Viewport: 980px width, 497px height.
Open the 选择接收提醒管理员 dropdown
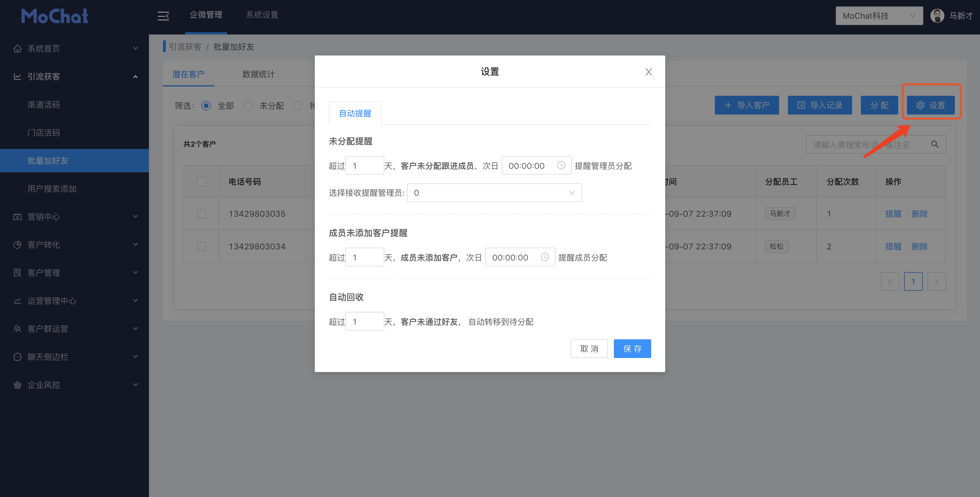494,193
